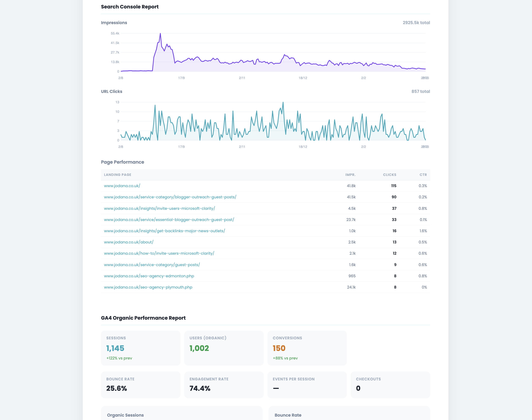Open the essential-blogger-outreach-guest-post service link
Image resolution: width=532 pixels, height=420 pixels.
169,220
